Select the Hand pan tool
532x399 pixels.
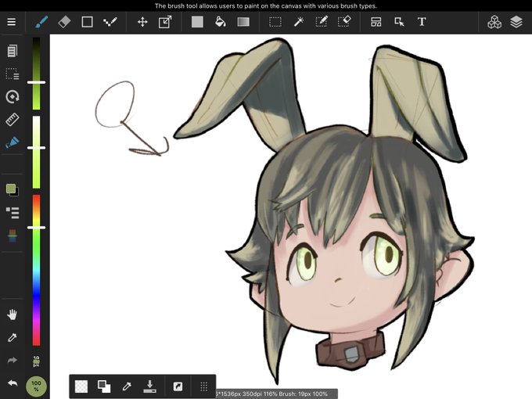(13, 315)
